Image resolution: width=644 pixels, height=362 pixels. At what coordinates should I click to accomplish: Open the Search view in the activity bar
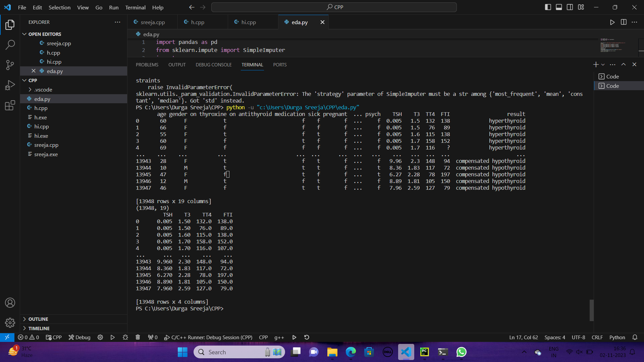click(x=10, y=45)
